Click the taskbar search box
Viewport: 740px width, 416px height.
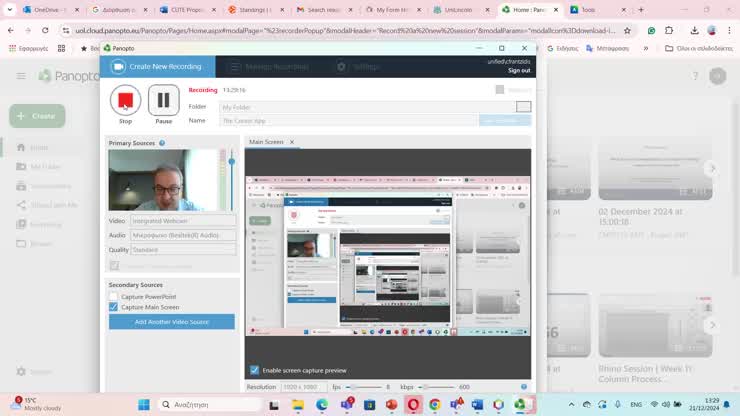click(x=210, y=405)
